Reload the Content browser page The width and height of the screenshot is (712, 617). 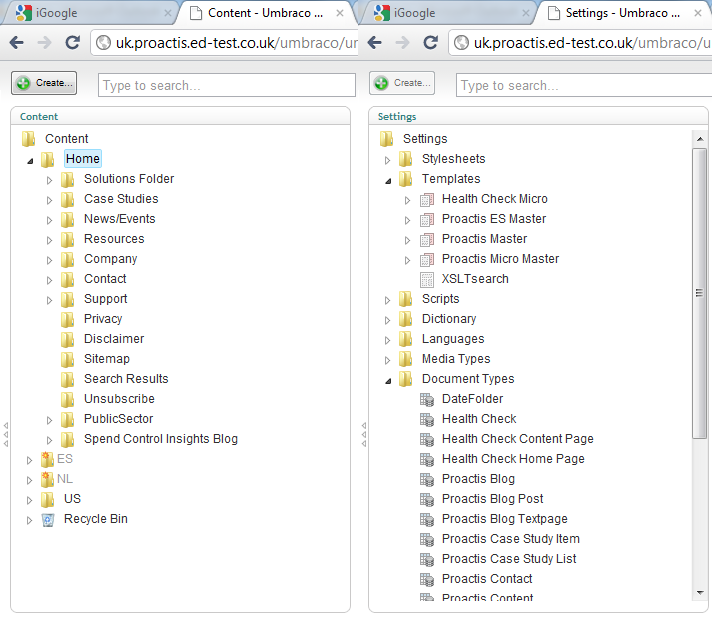(73, 43)
